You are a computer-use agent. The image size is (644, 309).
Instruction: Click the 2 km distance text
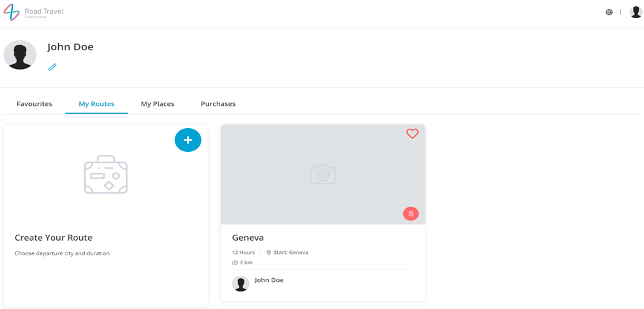tap(246, 262)
